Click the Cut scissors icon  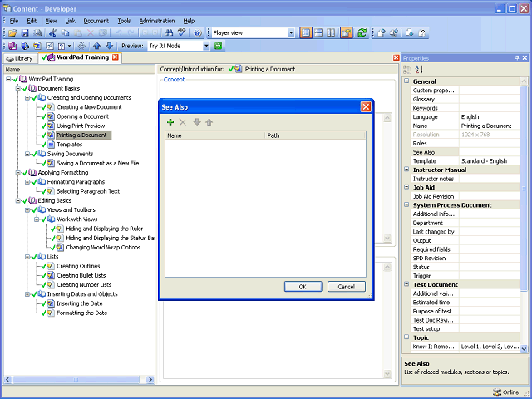point(52,33)
